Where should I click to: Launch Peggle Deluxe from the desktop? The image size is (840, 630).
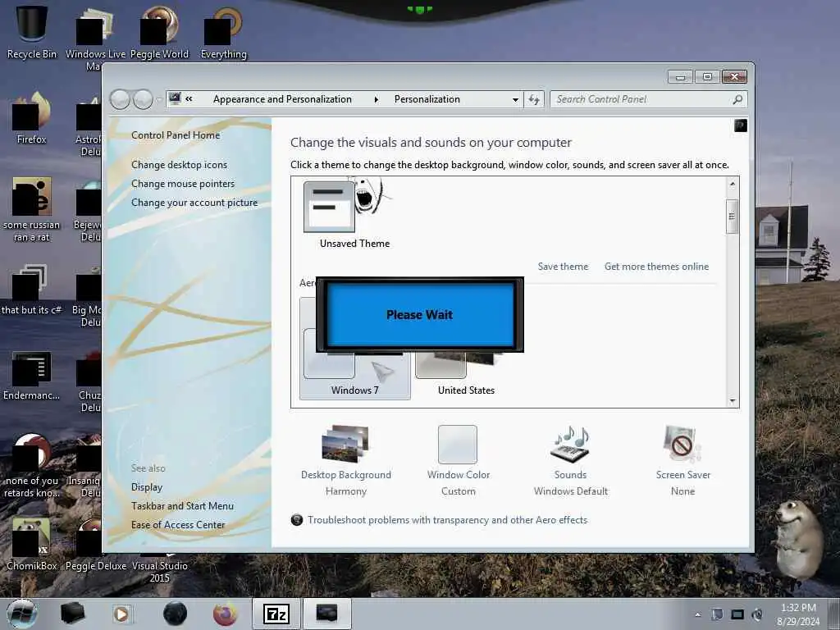[x=96, y=544]
